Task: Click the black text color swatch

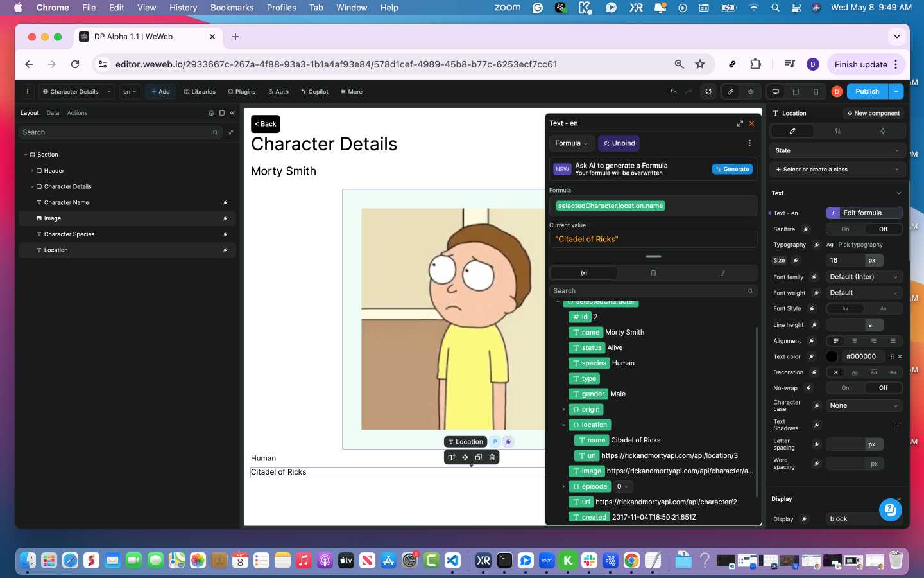Action: click(x=832, y=356)
